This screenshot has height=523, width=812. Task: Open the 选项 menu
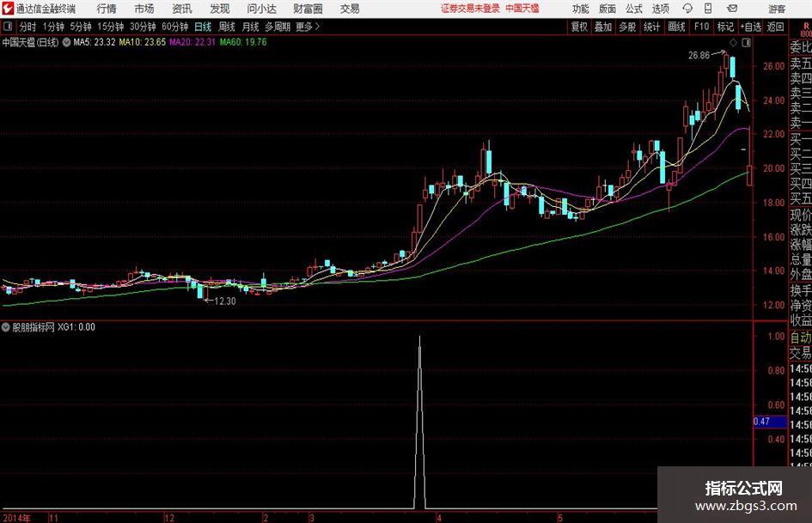click(660, 9)
